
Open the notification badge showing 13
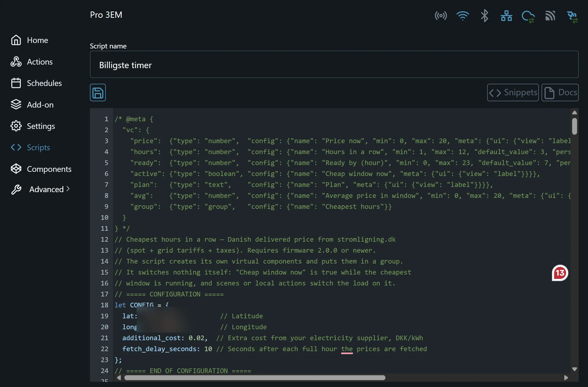560,273
